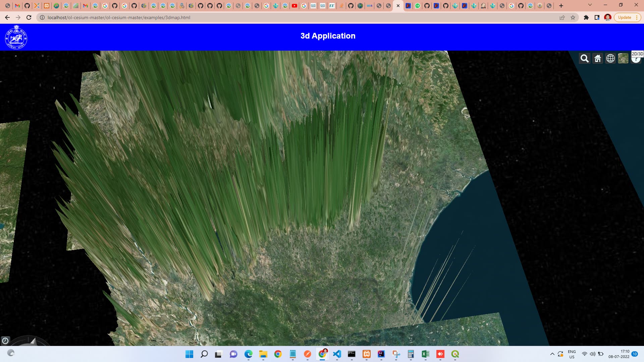Viewport: 644px width, 362px height.
Task: Reload the 3dmap.html page
Action: pyautogui.click(x=29, y=17)
